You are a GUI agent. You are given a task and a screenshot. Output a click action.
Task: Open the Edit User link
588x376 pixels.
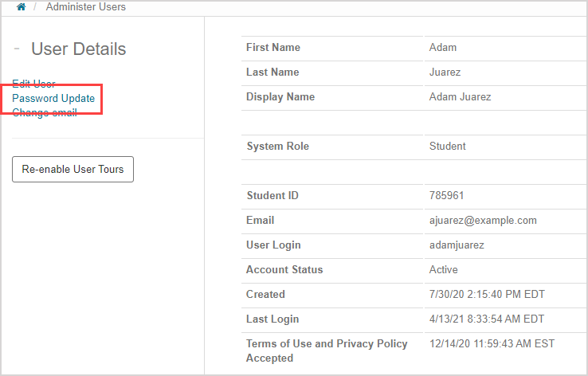point(33,84)
